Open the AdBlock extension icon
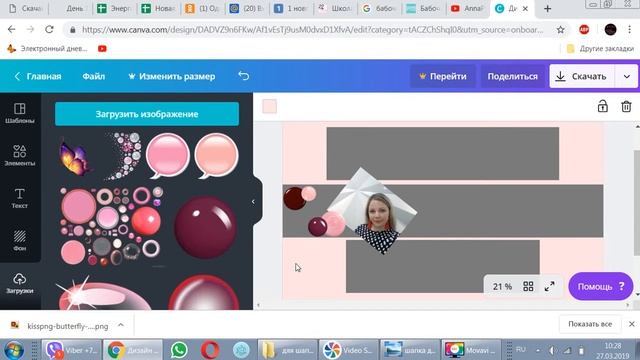 tap(584, 29)
